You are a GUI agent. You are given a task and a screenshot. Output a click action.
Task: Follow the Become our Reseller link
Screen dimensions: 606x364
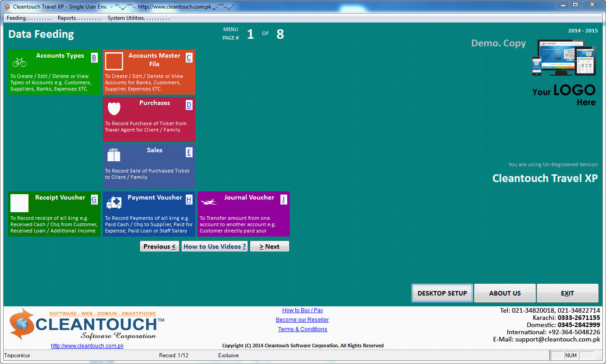tap(303, 320)
